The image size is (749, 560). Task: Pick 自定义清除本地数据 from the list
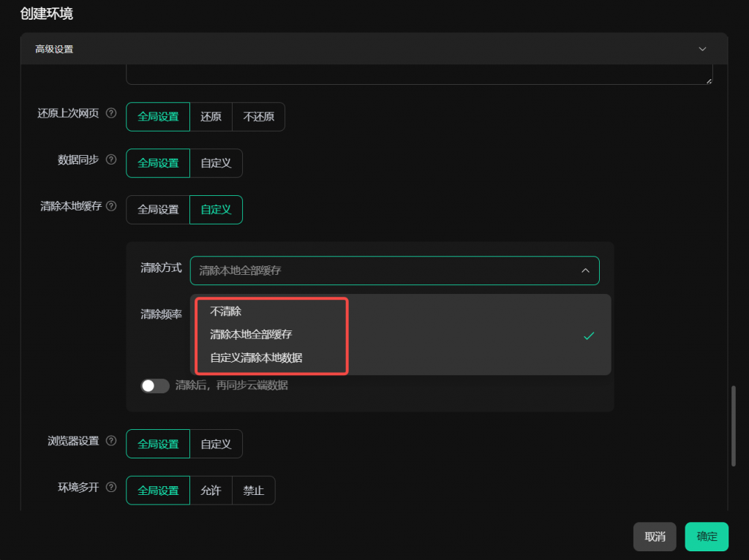coord(256,358)
